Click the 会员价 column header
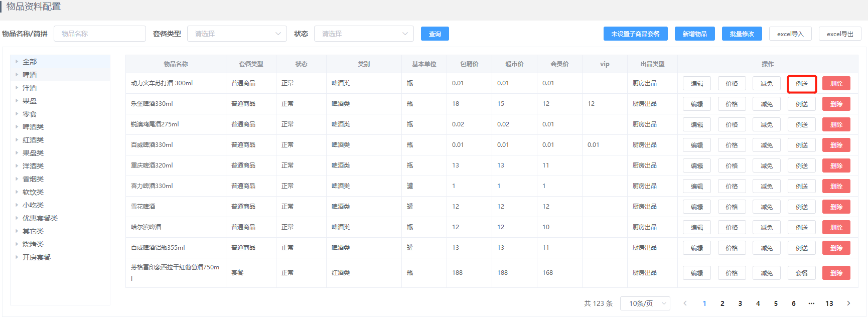 tap(559, 64)
